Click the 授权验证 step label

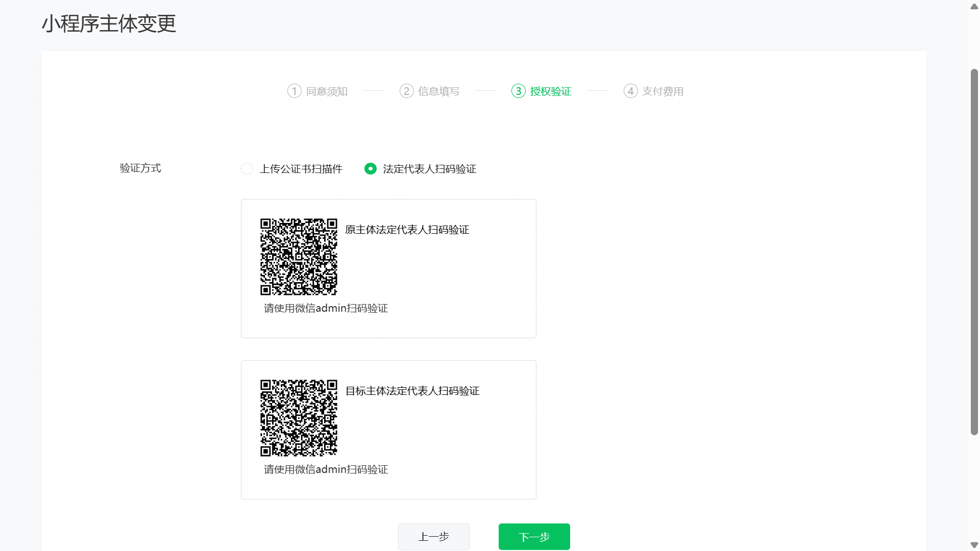[x=551, y=91]
